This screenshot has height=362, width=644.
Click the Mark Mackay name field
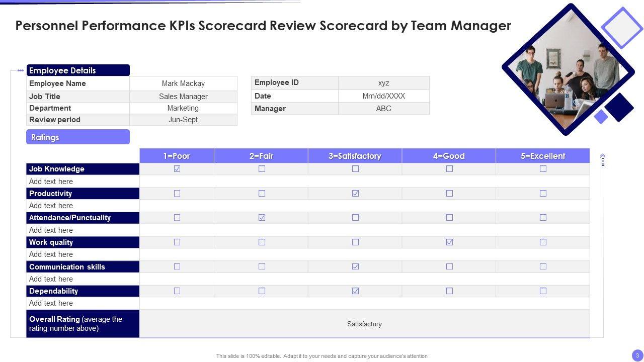[x=183, y=83]
